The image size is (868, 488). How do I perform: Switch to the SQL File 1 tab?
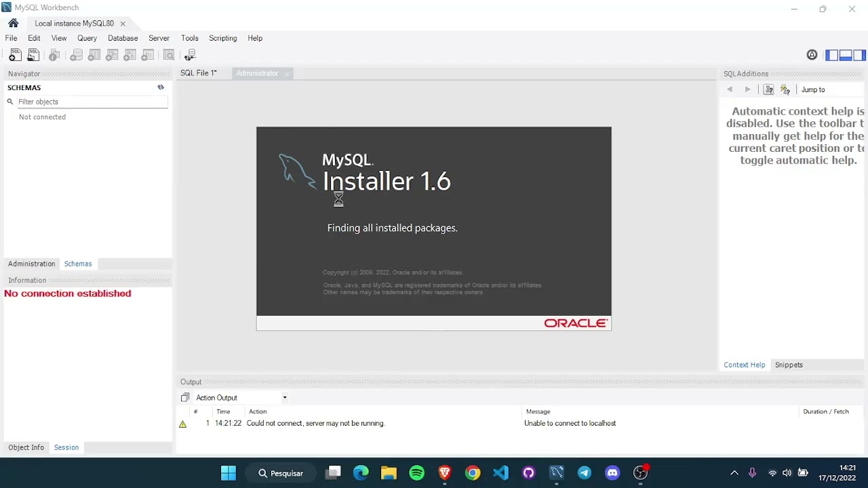(x=199, y=73)
